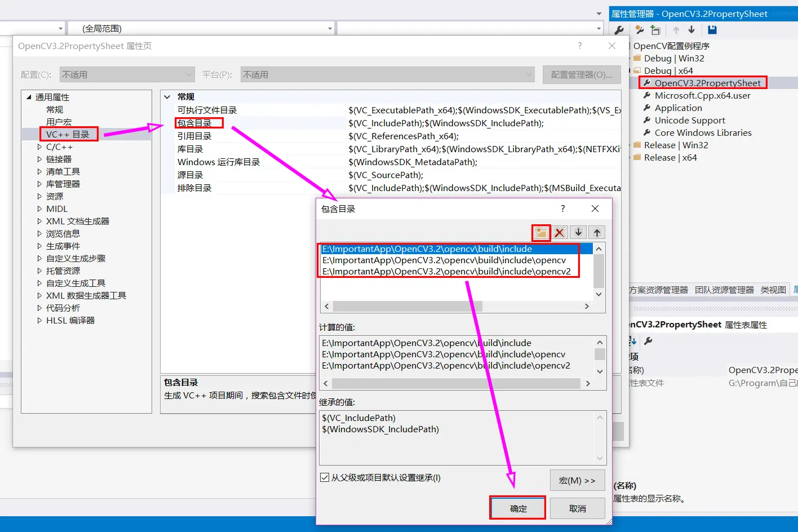Expand the MIDL tree node
The image size is (798, 532).
pyautogui.click(x=39, y=209)
